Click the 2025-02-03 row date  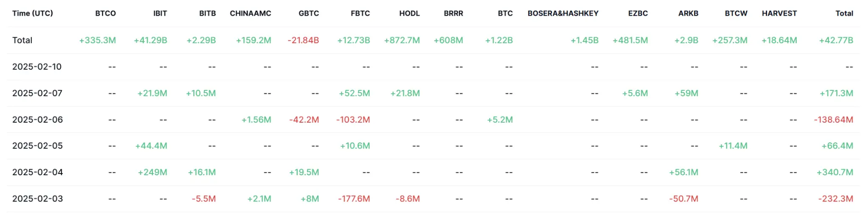tap(37, 199)
